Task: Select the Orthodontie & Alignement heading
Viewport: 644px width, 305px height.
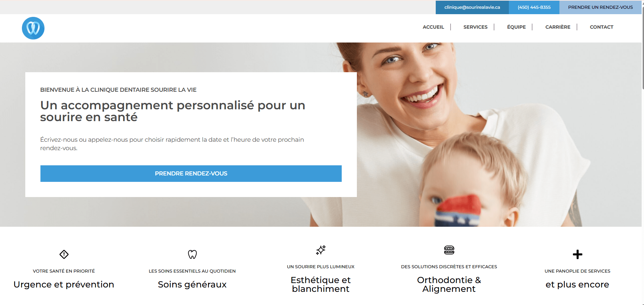Action: 449,284
